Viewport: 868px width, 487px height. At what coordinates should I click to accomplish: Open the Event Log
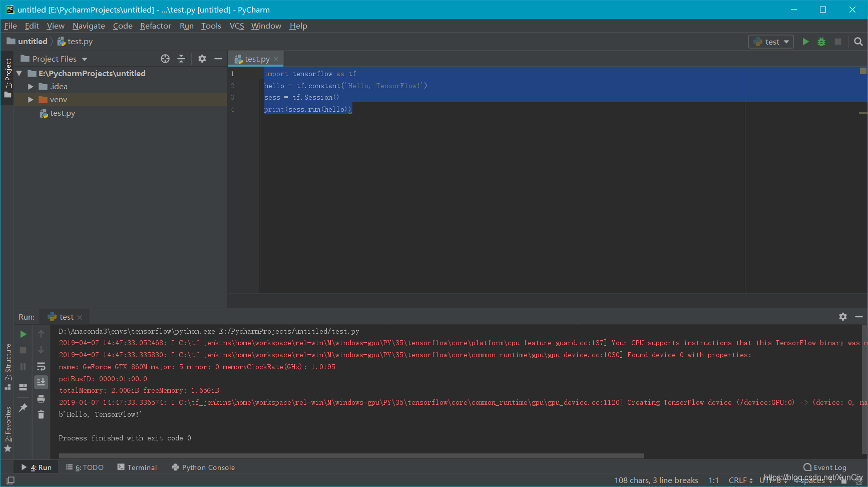(825, 467)
